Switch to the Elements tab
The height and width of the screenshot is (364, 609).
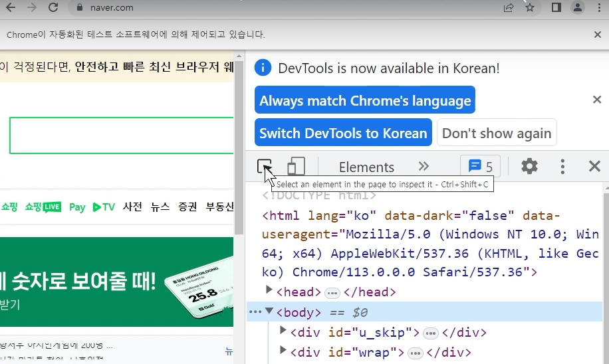pos(366,167)
